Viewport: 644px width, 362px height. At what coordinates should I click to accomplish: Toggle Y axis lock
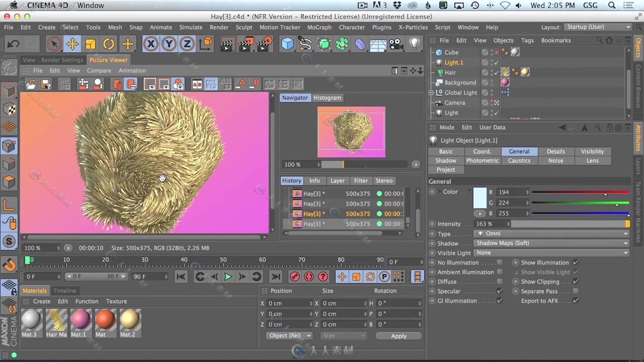[169, 44]
